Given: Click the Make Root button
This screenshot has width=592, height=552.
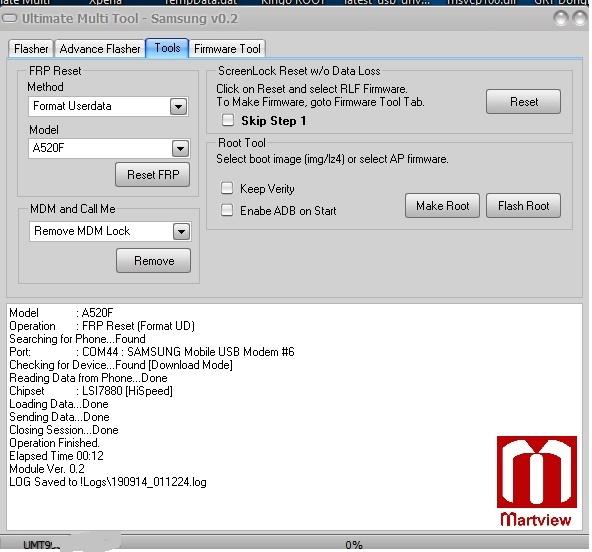Looking at the screenshot, I should [442, 206].
